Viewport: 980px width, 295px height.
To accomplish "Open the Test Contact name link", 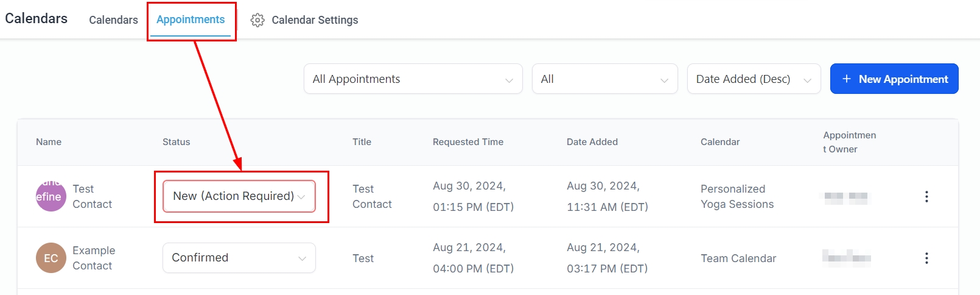I will pos(92,196).
